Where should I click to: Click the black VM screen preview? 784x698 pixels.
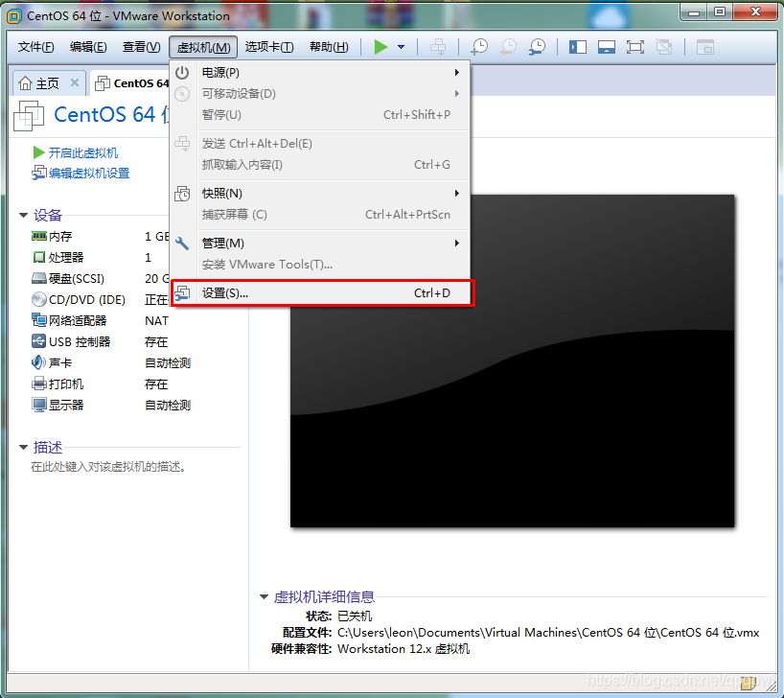tap(512, 361)
